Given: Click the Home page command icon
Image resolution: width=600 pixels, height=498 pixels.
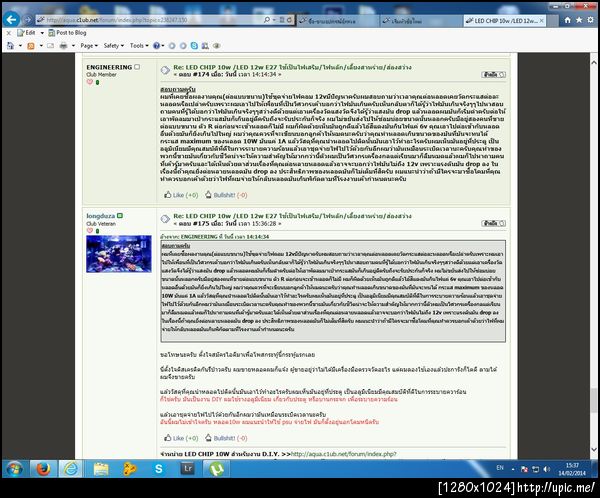Looking at the screenshot, I should (10, 46).
